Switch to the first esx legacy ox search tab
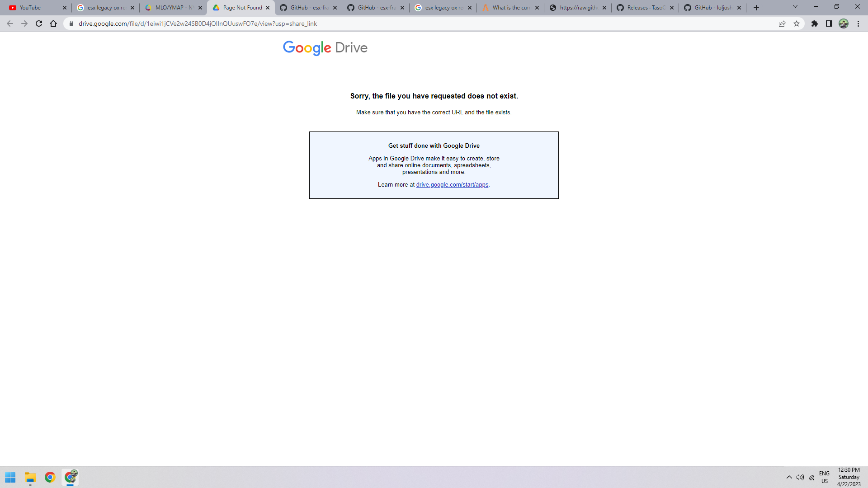The height and width of the screenshot is (488, 868). click(106, 8)
